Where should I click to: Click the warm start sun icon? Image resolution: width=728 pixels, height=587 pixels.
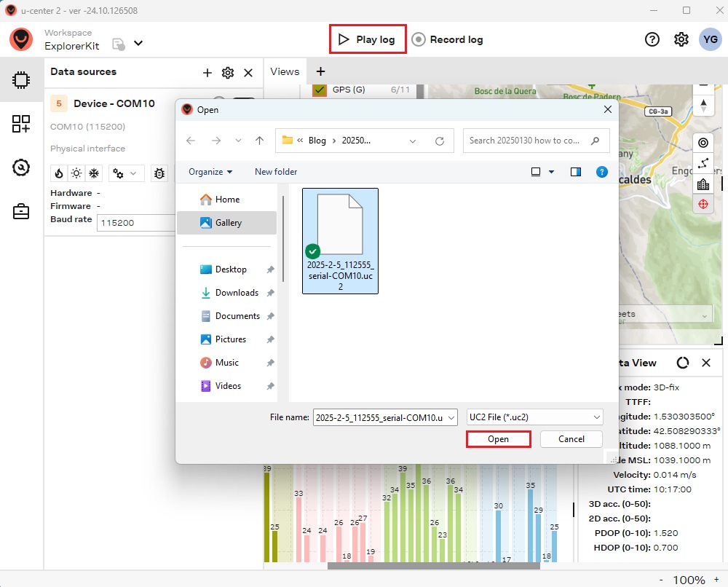(76, 173)
